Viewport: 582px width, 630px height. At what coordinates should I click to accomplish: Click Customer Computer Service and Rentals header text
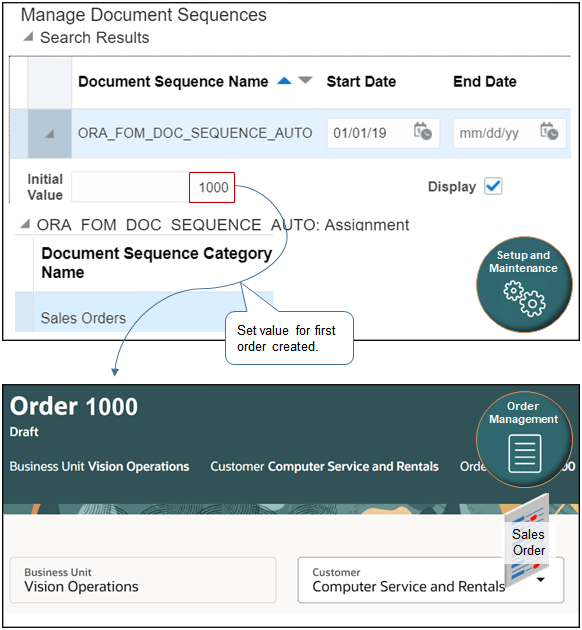pyautogui.click(x=325, y=466)
